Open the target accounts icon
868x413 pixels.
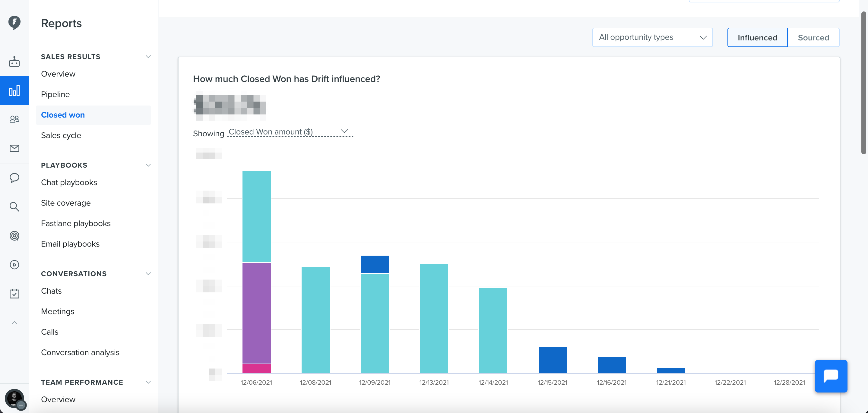point(14,236)
